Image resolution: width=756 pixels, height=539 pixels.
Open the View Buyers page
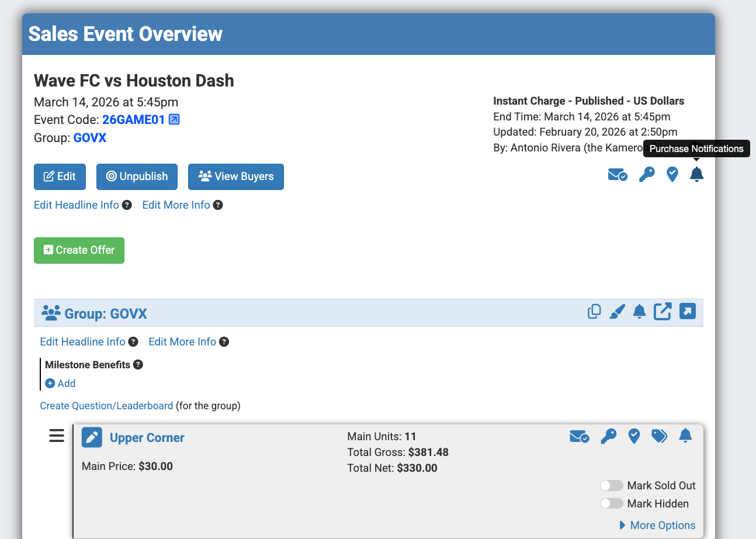(235, 177)
